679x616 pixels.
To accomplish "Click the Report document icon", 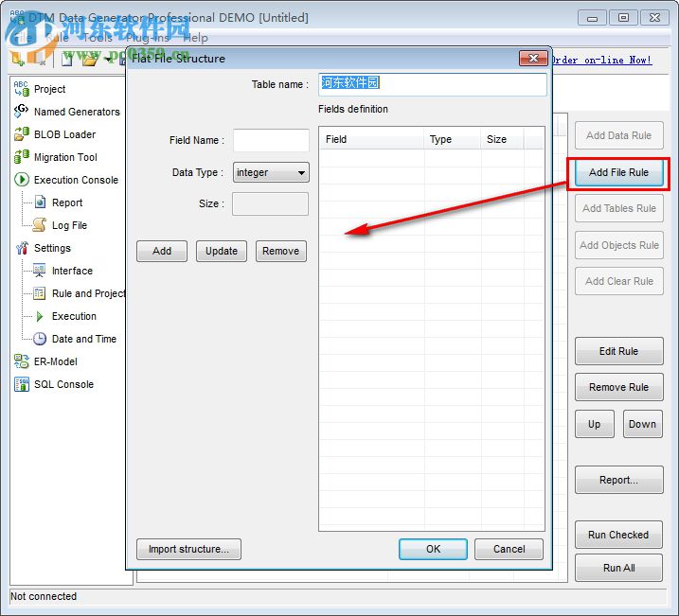I will click(40, 202).
